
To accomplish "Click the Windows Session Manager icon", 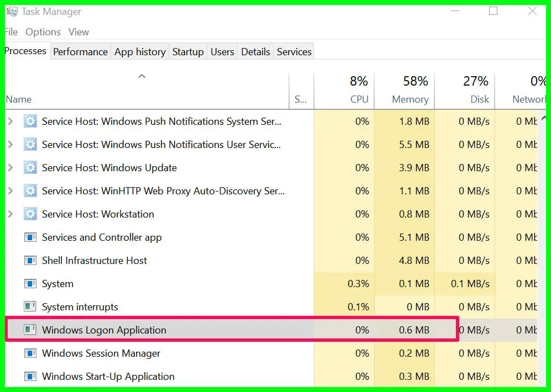I will 30,353.
